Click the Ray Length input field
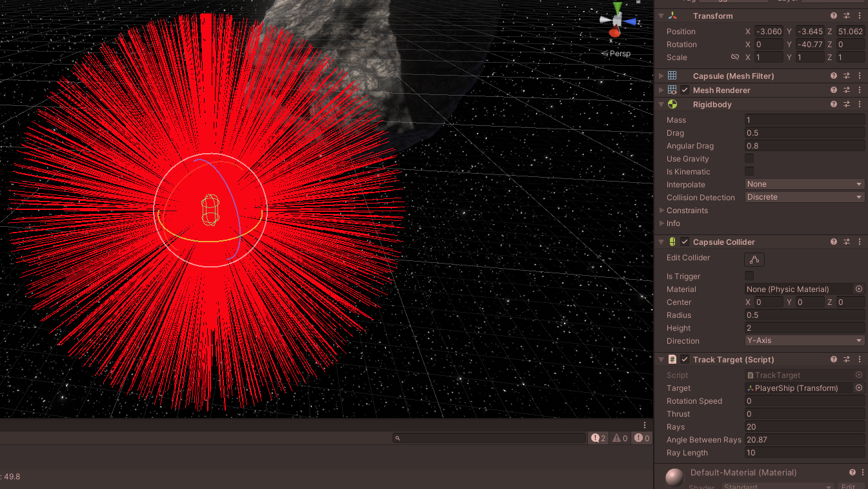This screenshot has height=489, width=868. pyautogui.click(x=804, y=453)
